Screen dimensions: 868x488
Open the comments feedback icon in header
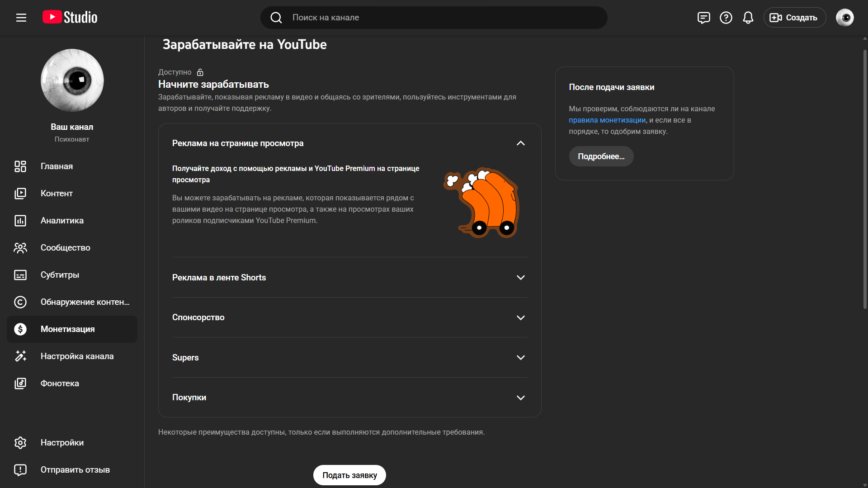click(x=703, y=18)
